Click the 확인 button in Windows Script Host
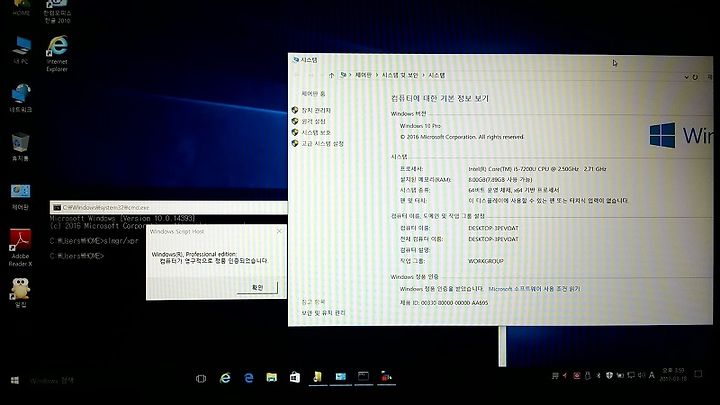Screen dimensions: 720x405 pos(258,287)
